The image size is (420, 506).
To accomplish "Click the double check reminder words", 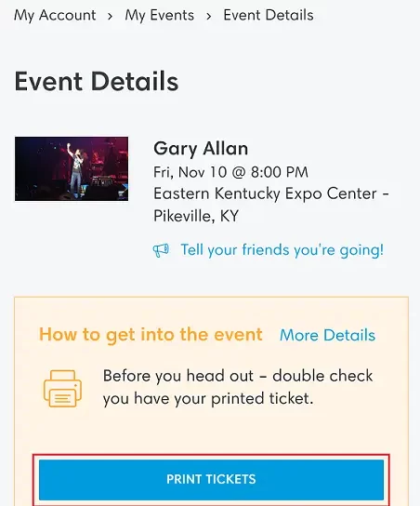I will tap(322, 376).
